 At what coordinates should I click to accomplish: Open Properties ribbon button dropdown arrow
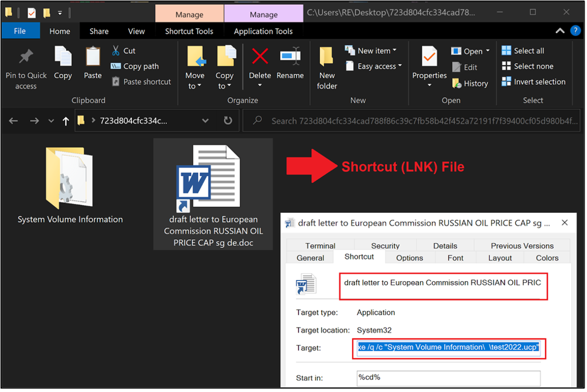point(429,86)
